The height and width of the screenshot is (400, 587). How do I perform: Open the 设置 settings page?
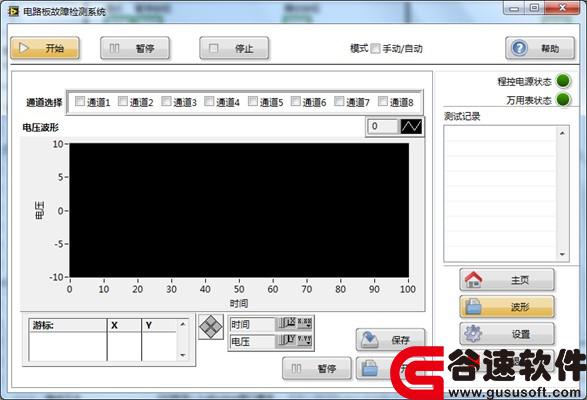pyautogui.click(x=507, y=334)
